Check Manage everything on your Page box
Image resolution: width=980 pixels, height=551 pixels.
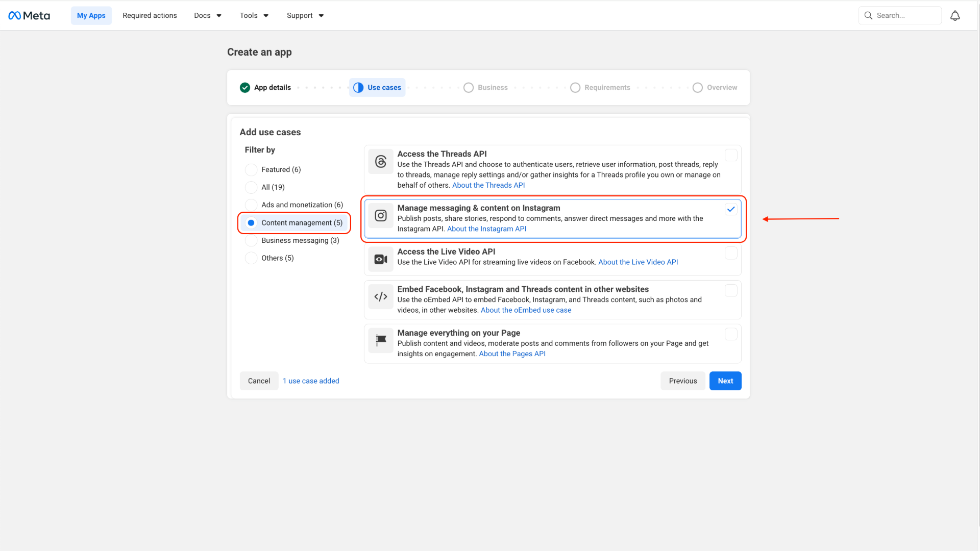tap(731, 334)
